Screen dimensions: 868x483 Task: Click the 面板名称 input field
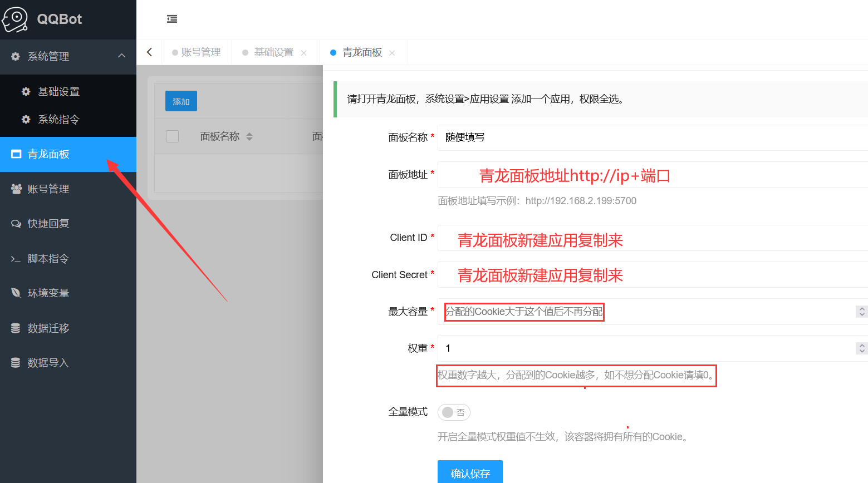pyautogui.click(x=653, y=137)
